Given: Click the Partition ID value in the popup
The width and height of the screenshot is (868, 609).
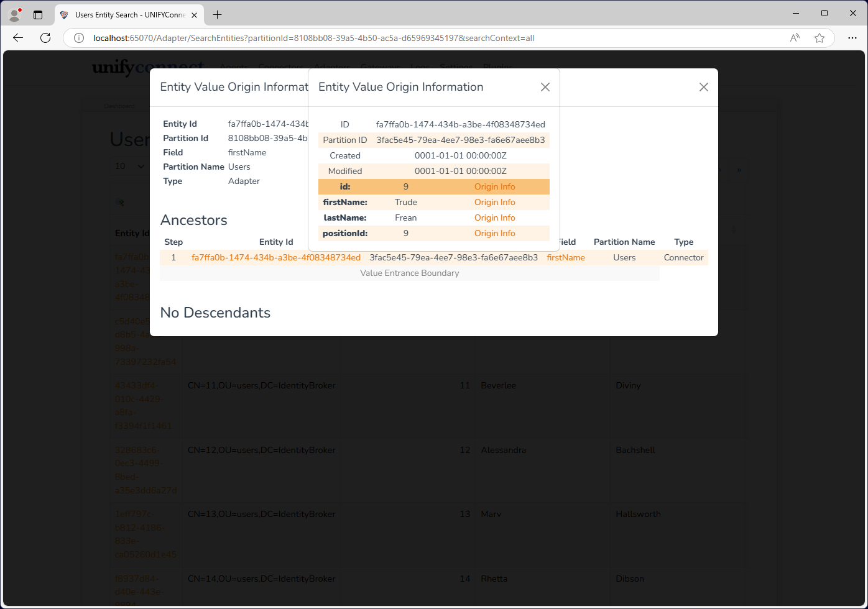Looking at the screenshot, I should point(461,140).
